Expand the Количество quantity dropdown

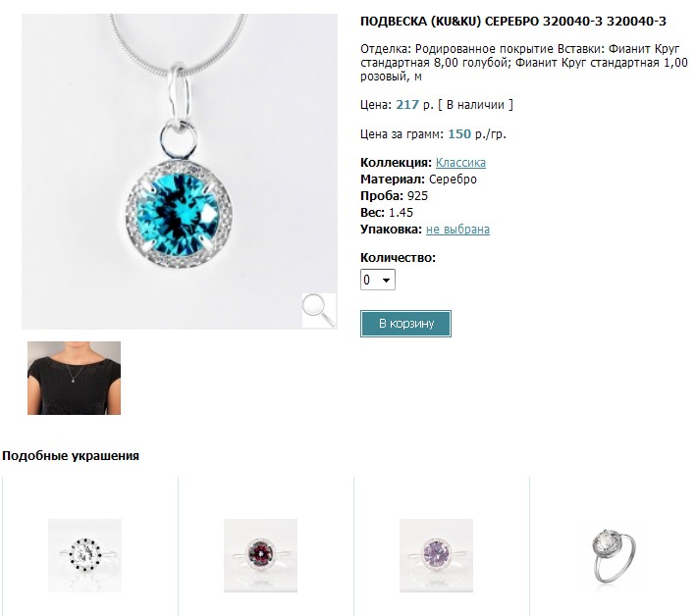pos(378,280)
